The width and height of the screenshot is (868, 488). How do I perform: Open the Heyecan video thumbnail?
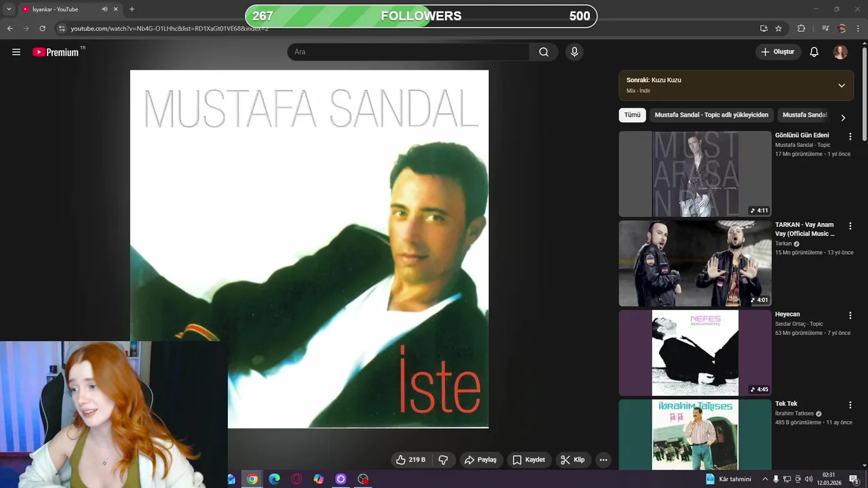point(695,353)
